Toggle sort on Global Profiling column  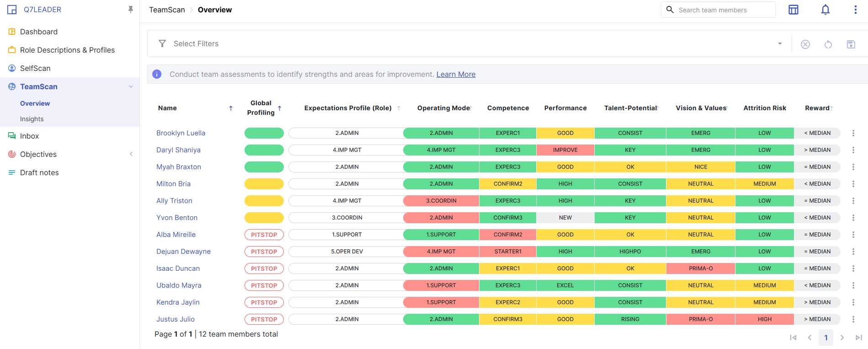click(x=280, y=108)
